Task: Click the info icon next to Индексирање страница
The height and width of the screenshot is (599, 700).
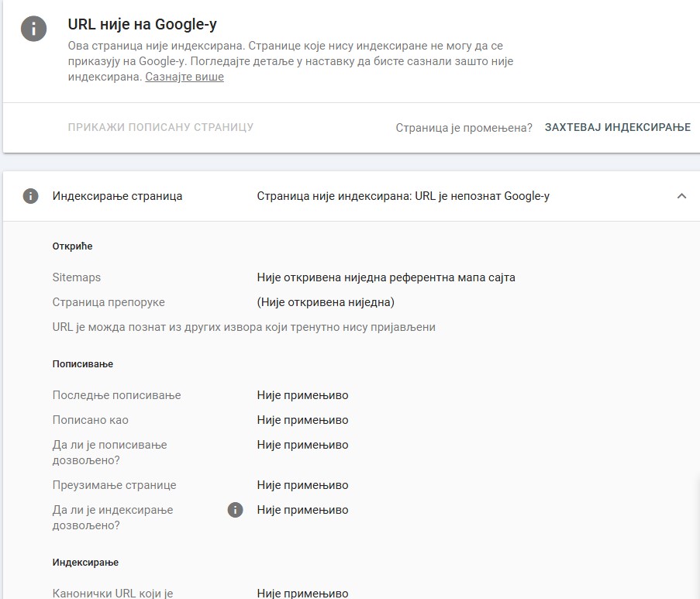Action: [x=30, y=196]
